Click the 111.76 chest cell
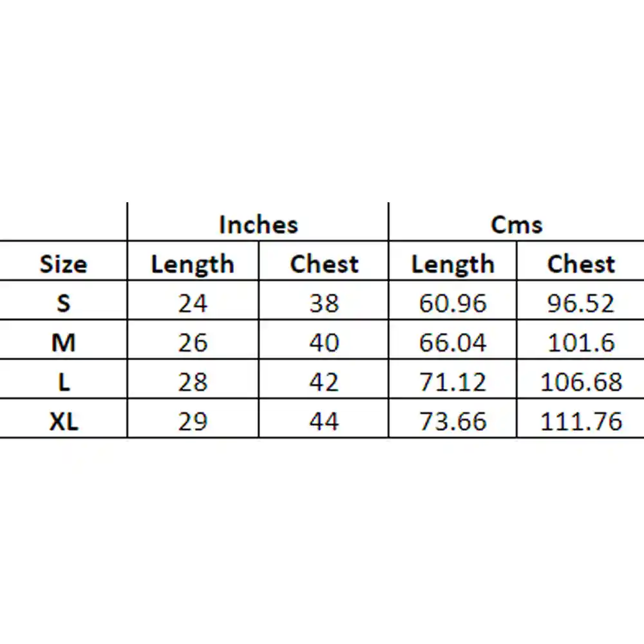 [581, 419]
